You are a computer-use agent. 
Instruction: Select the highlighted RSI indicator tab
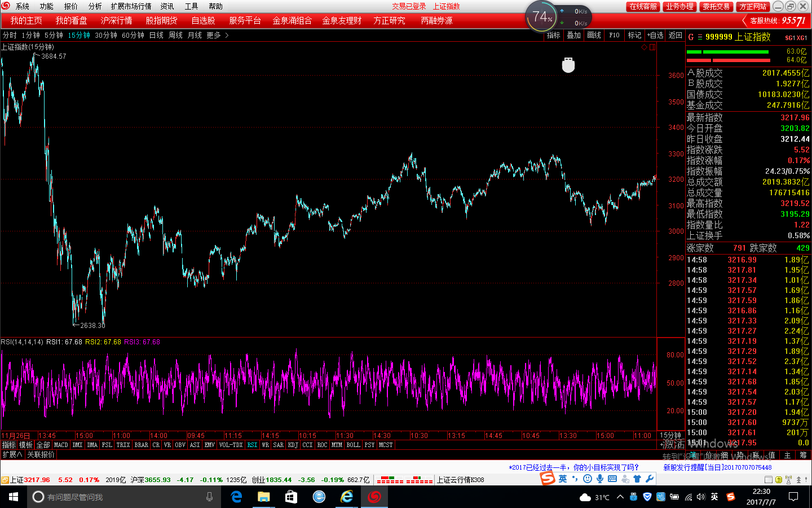[x=252, y=445]
